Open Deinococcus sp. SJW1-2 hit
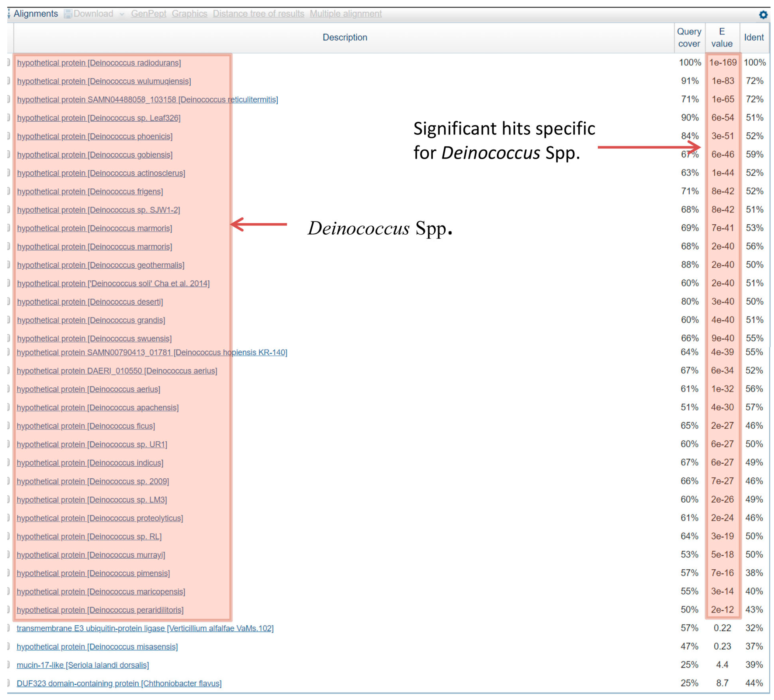This screenshot has width=774, height=700. [98, 210]
